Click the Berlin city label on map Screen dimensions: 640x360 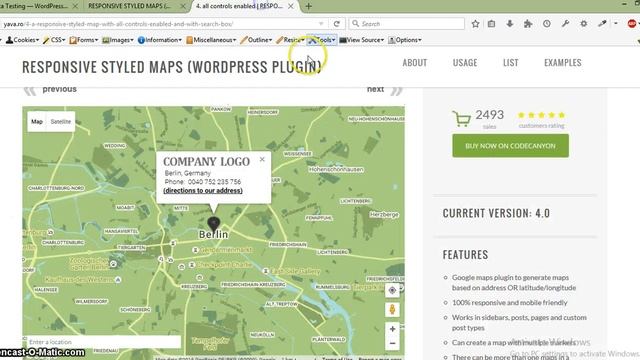(213, 234)
